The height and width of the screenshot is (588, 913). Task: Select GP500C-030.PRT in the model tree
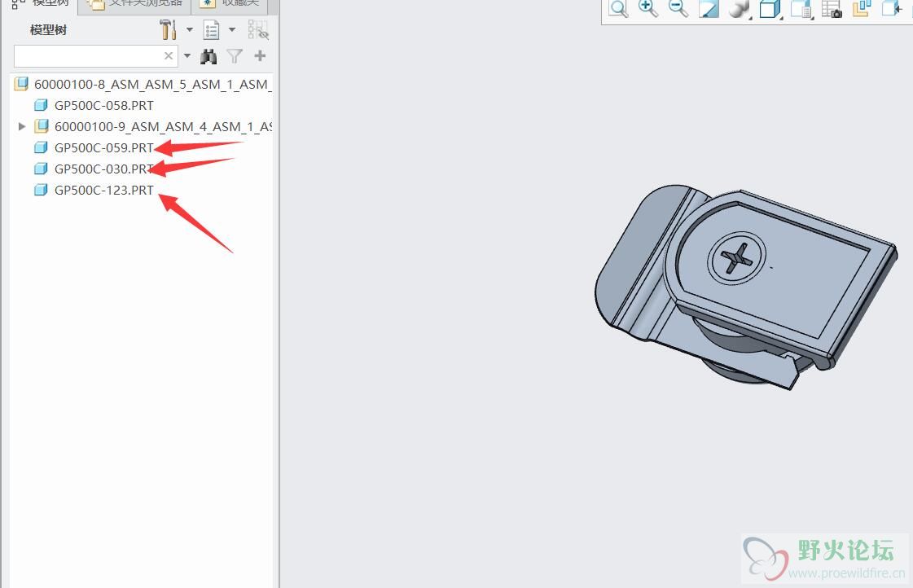pyautogui.click(x=103, y=169)
